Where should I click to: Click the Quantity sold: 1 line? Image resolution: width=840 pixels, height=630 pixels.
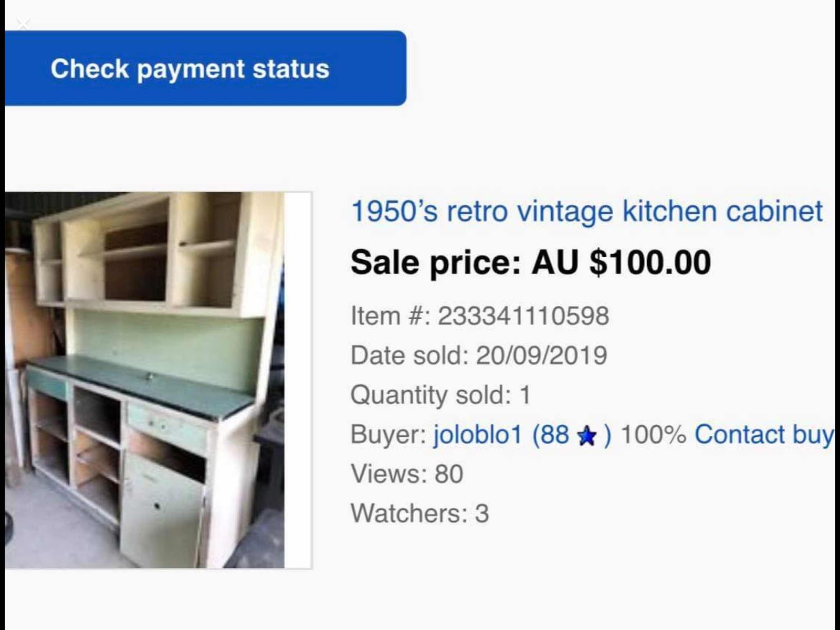[x=440, y=395]
